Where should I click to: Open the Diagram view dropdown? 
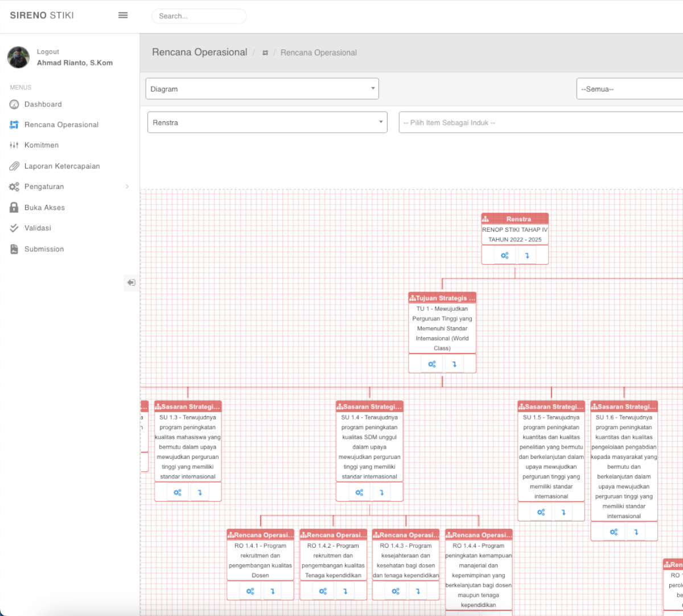[x=262, y=89]
